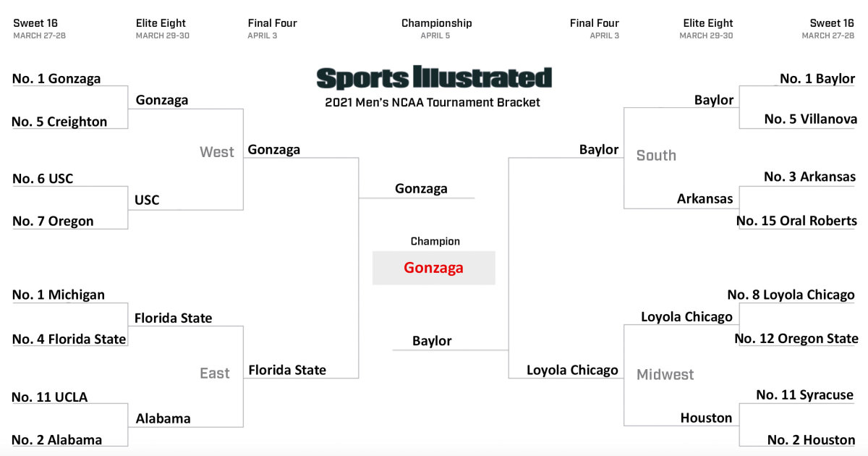
Task: Click No. 2 Houston entry
Action: pos(811,439)
